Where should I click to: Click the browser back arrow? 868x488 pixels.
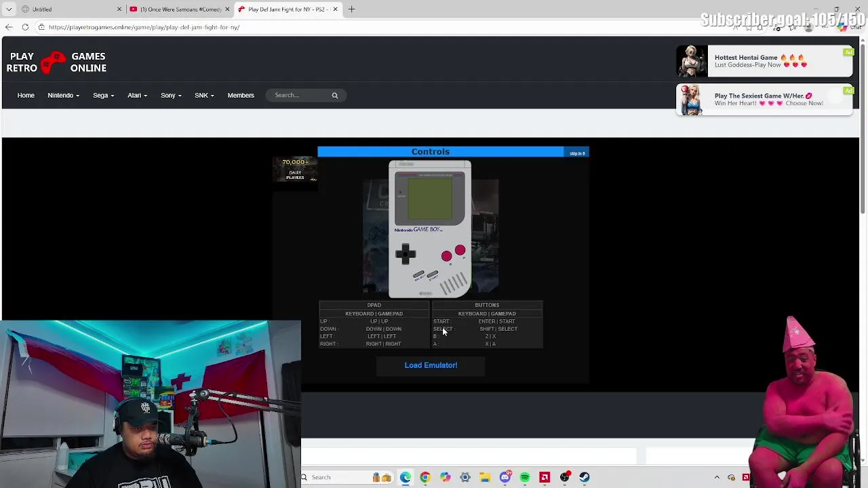click(9, 27)
